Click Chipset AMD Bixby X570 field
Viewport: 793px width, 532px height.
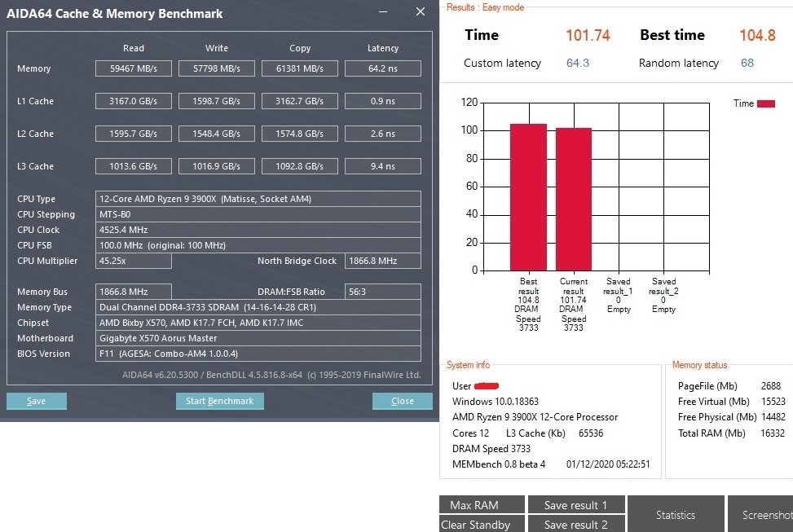pyautogui.click(x=258, y=323)
